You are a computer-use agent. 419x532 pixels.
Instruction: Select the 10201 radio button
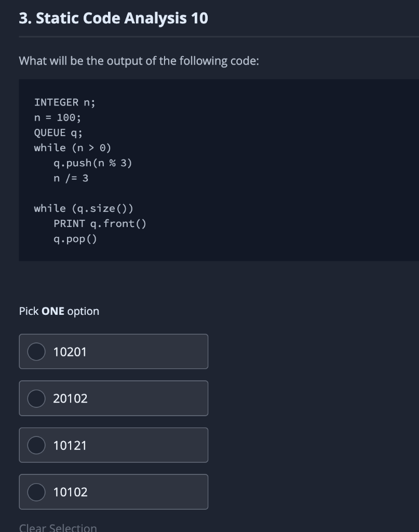coord(36,352)
